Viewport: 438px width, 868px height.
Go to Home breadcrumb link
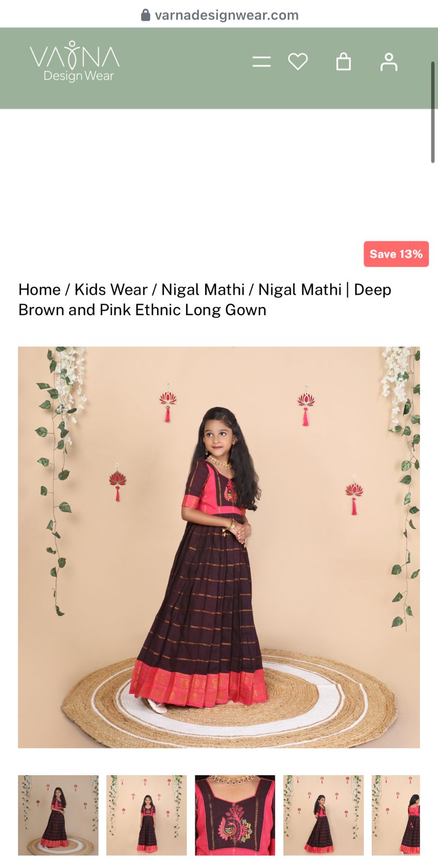point(40,290)
